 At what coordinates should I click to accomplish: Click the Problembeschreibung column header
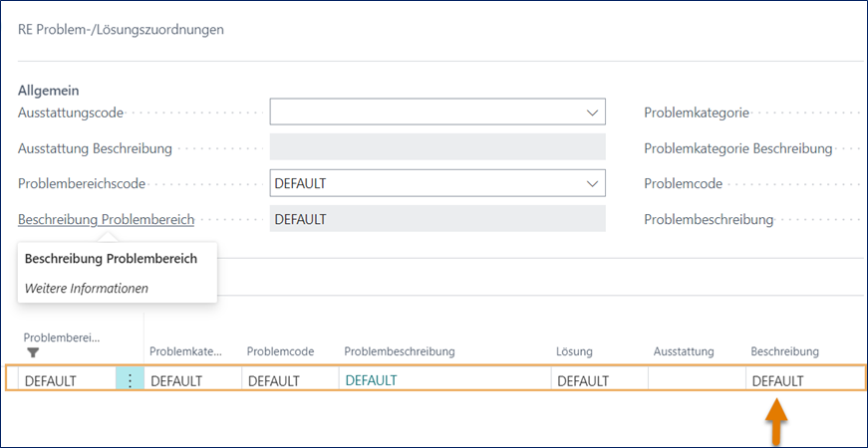click(400, 351)
